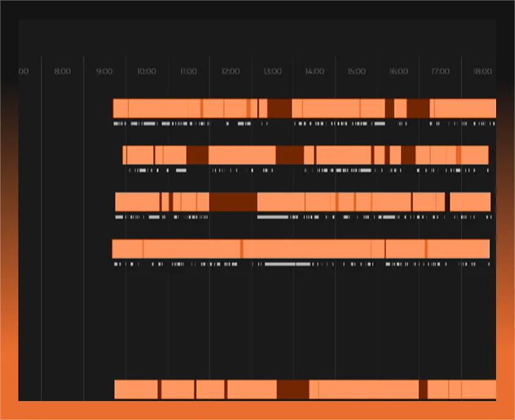Select first row's dark segment before 17:00
Screen dimensions: 515x420
point(418,108)
